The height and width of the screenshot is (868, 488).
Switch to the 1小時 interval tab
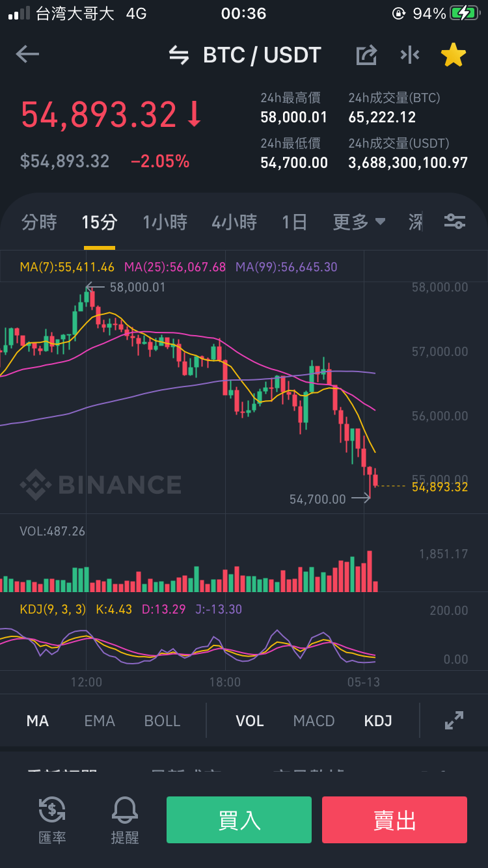click(x=165, y=223)
